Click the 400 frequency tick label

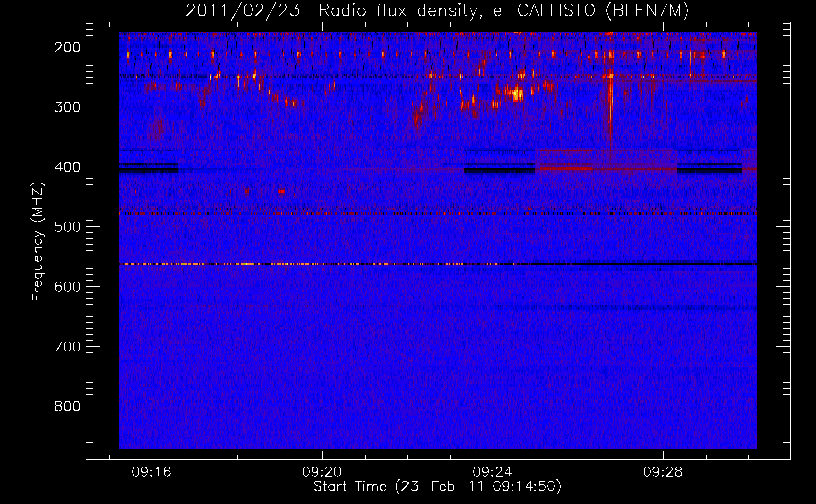(x=68, y=167)
